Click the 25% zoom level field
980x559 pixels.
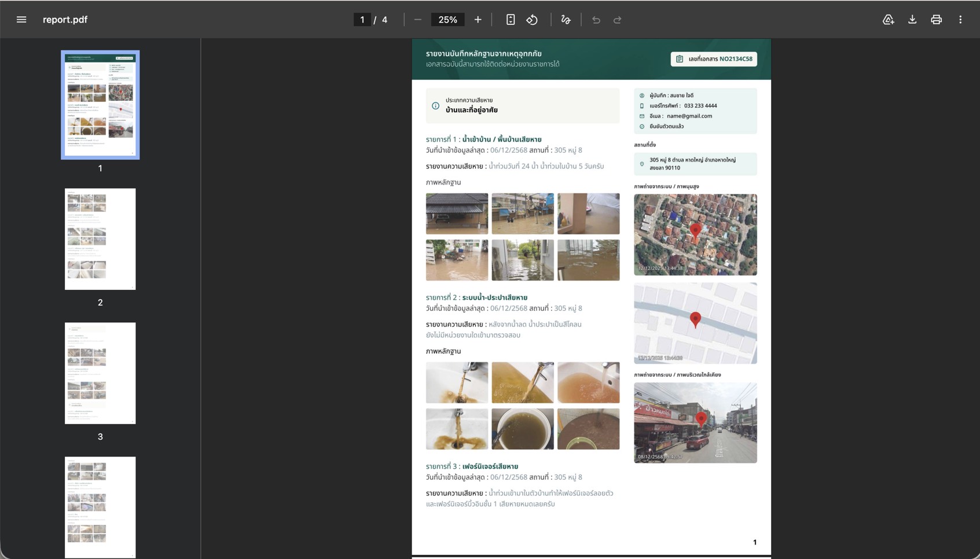pyautogui.click(x=447, y=20)
